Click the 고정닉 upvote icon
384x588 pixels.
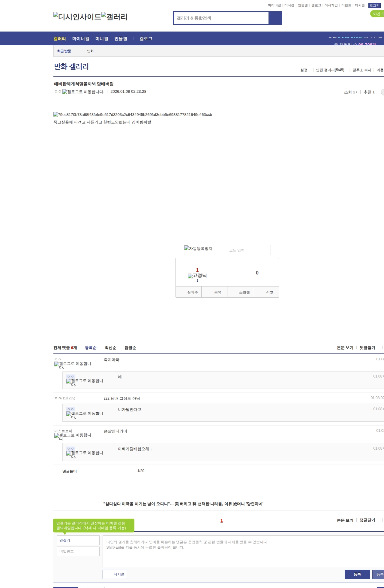[x=197, y=276]
